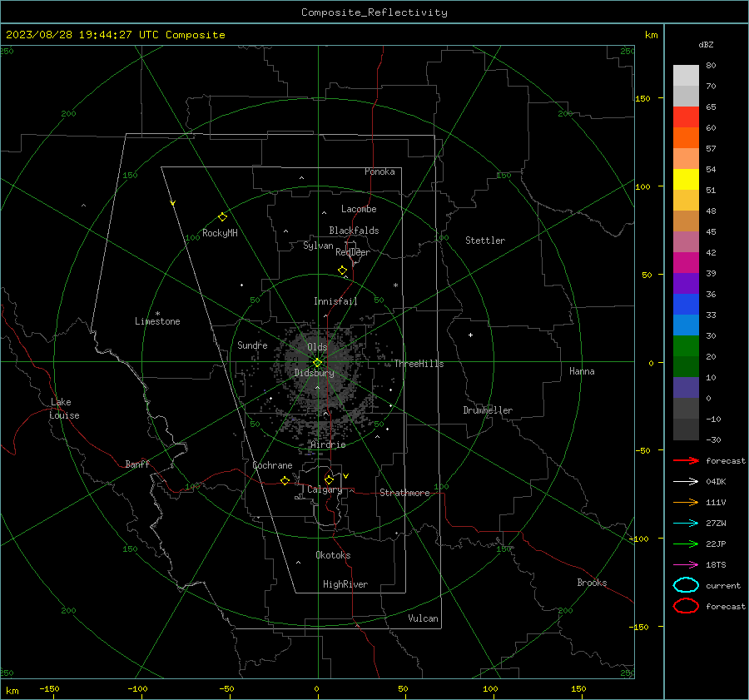Click the Sylvan town label

pyautogui.click(x=318, y=246)
